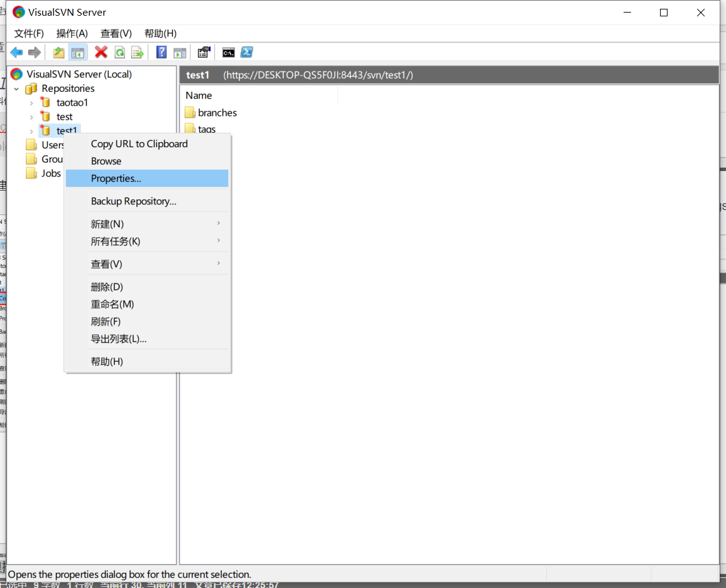Image resolution: width=726 pixels, height=588 pixels.
Task: Choose Browse from context menu
Action: click(x=147, y=161)
